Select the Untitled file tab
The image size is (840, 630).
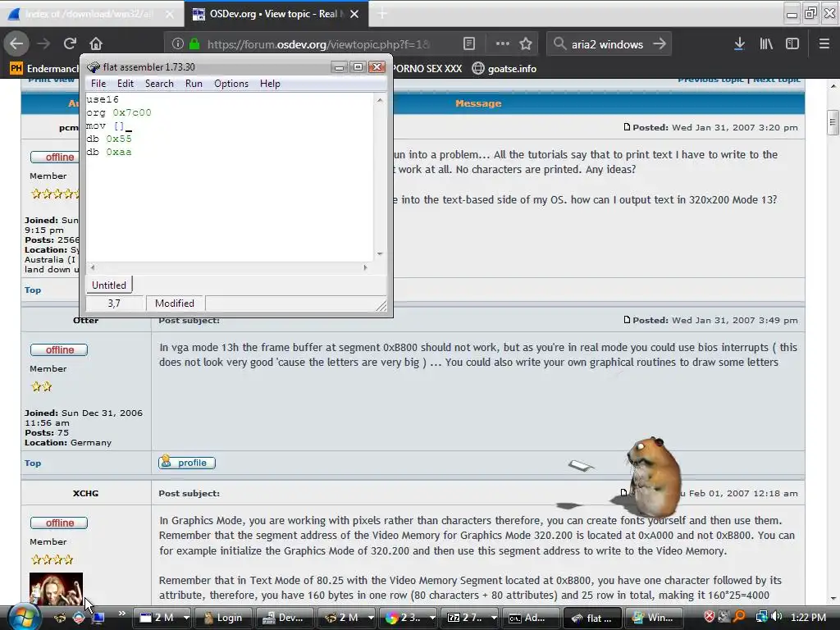[x=109, y=285]
